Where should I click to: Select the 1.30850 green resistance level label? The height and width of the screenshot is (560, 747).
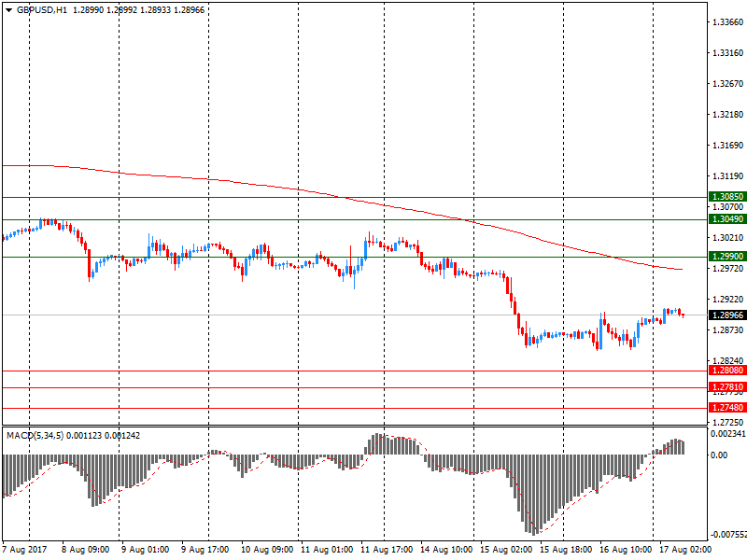pyautogui.click(x=727, y=197)
